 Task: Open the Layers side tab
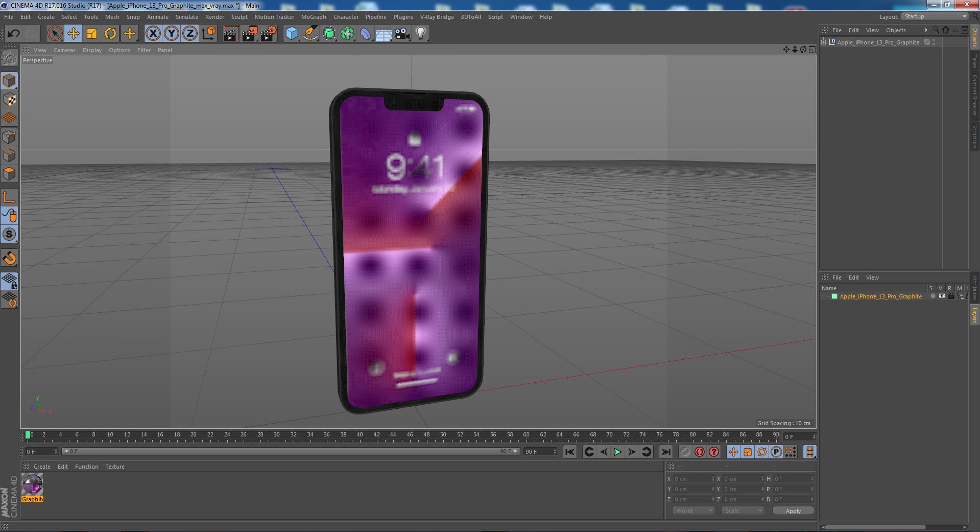click(974, 315)
